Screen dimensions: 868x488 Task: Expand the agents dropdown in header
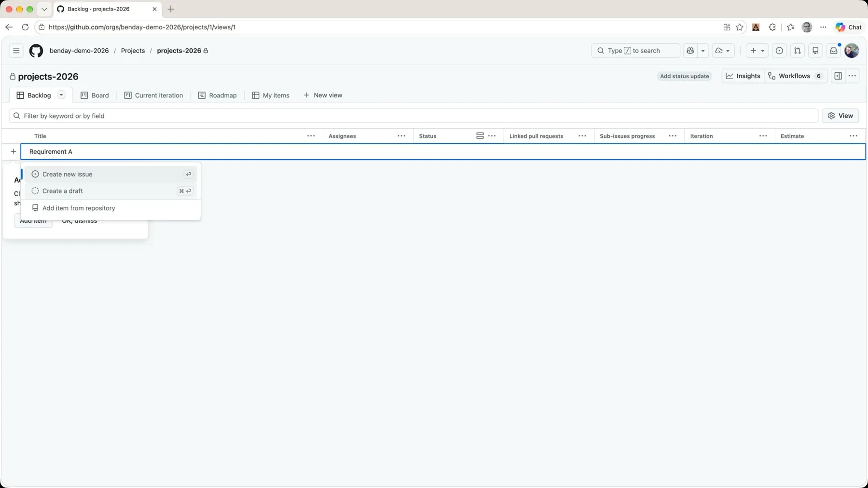tap(723, 51)
